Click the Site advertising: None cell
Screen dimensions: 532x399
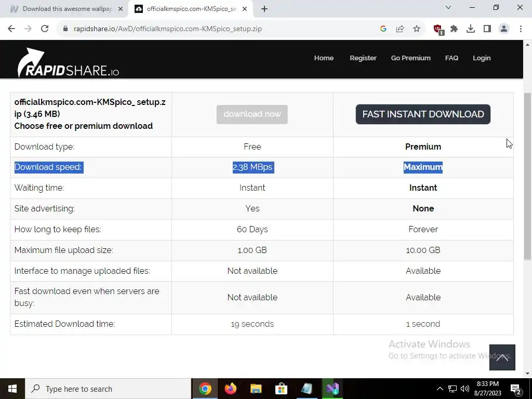point(423,208)
